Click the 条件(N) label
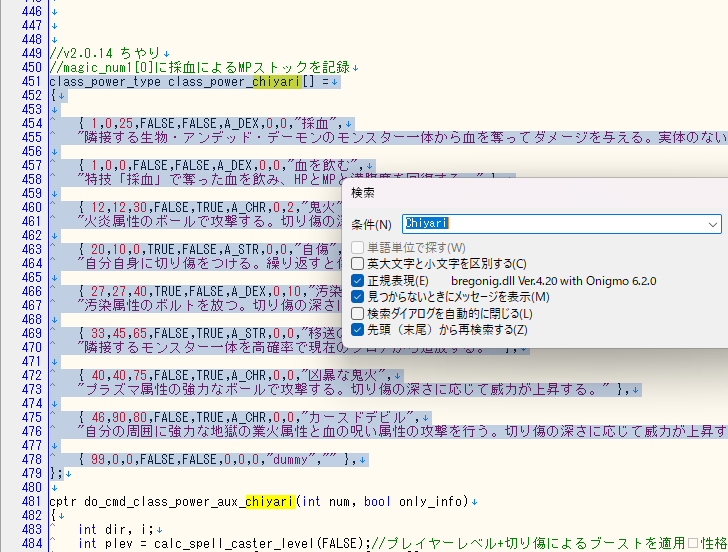The width and height of the screenshot is (728, 552). (x=372, y=225)
